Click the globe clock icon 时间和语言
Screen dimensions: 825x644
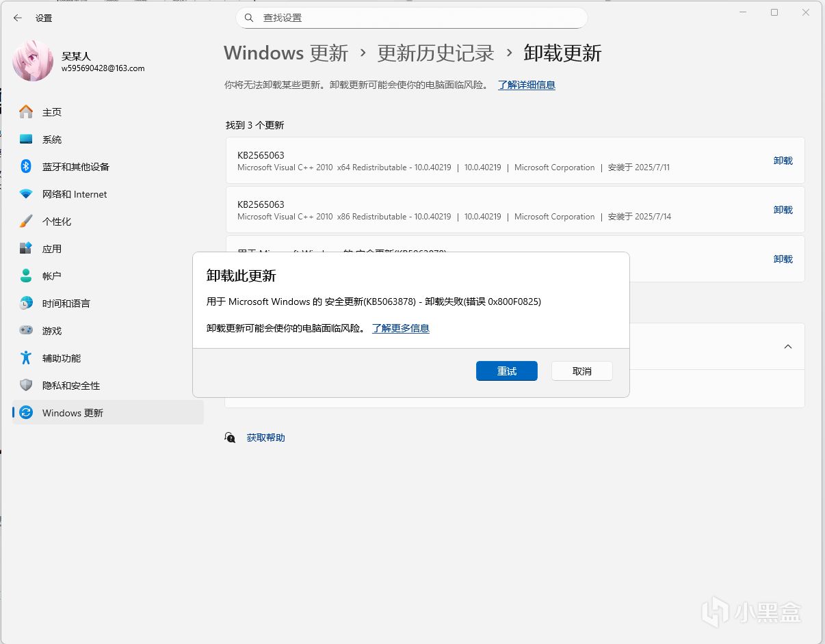pos(26,303)
